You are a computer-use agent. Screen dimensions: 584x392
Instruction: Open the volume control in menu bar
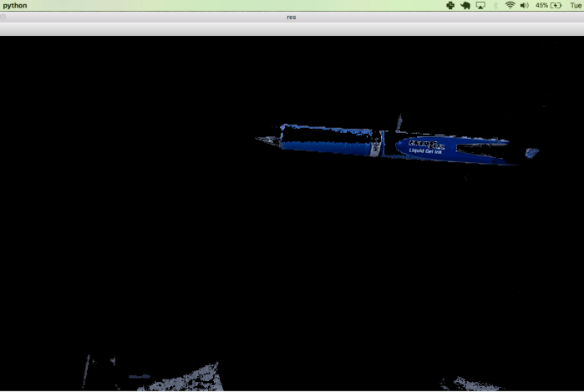[x=524, y=5]
